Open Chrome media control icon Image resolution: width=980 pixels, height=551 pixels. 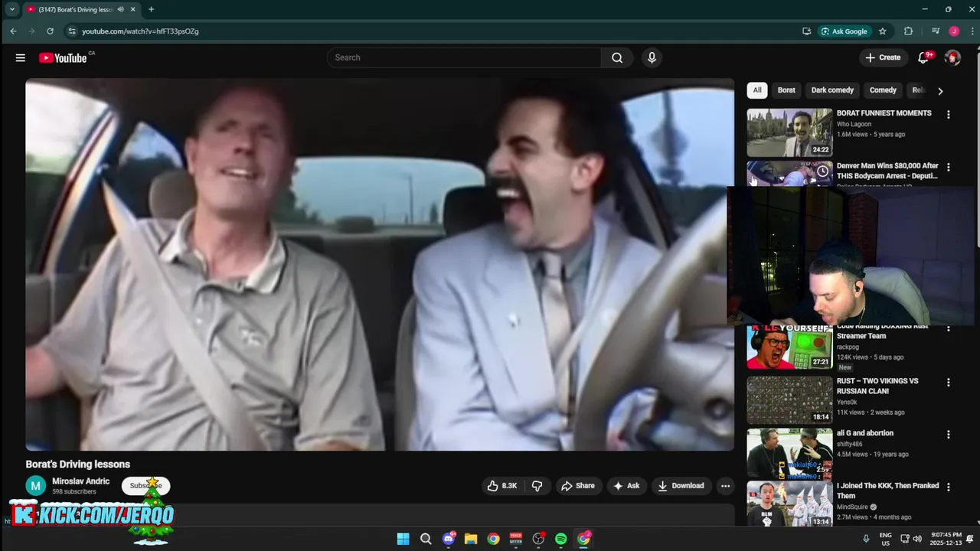coord(936,31)
